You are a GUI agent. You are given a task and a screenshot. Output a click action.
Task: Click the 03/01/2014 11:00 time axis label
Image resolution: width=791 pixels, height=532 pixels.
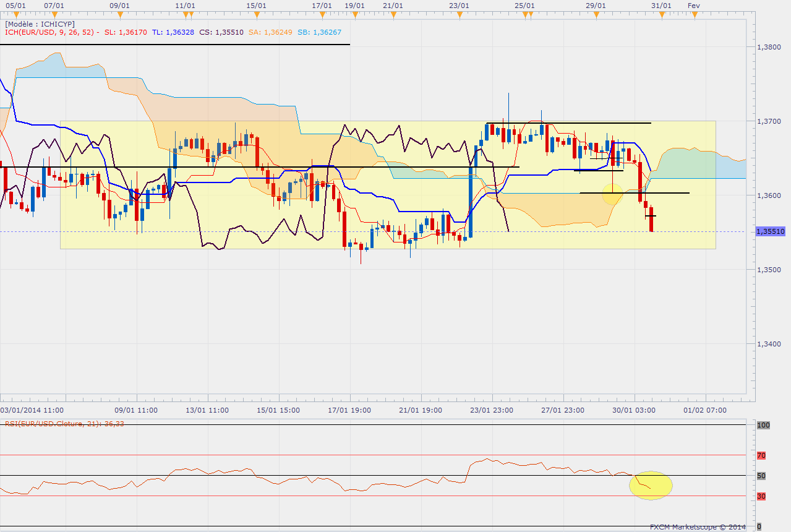click(31, 410)
